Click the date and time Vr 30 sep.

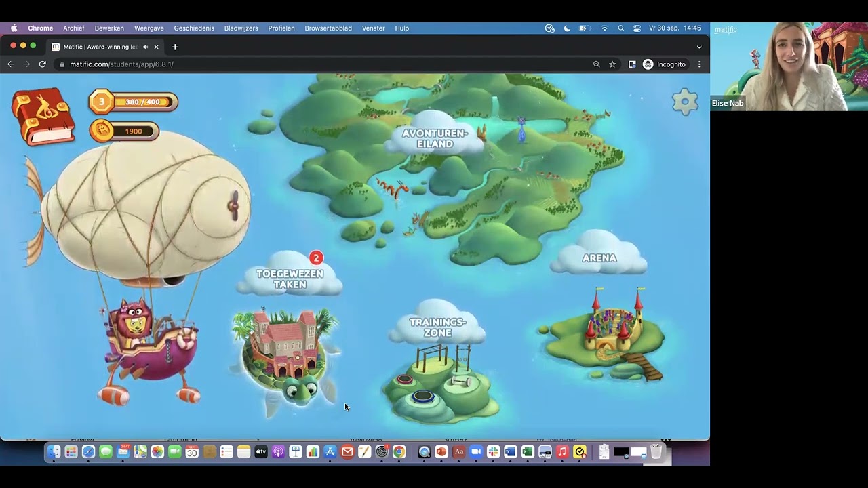coord(675,28)
